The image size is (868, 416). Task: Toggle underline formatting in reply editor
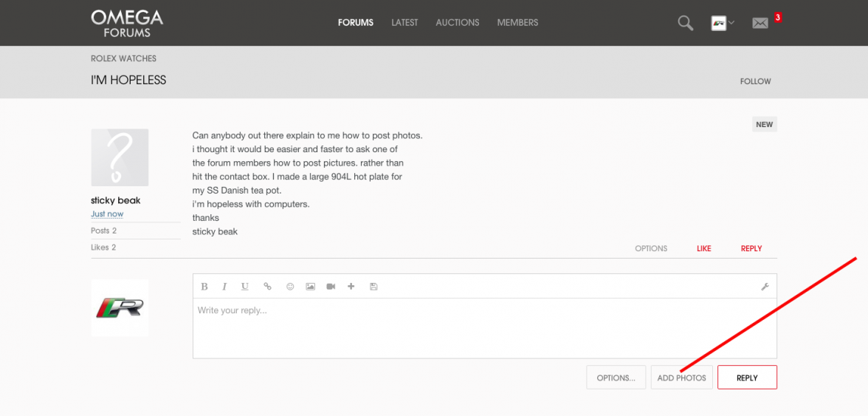tap(245, 287)
